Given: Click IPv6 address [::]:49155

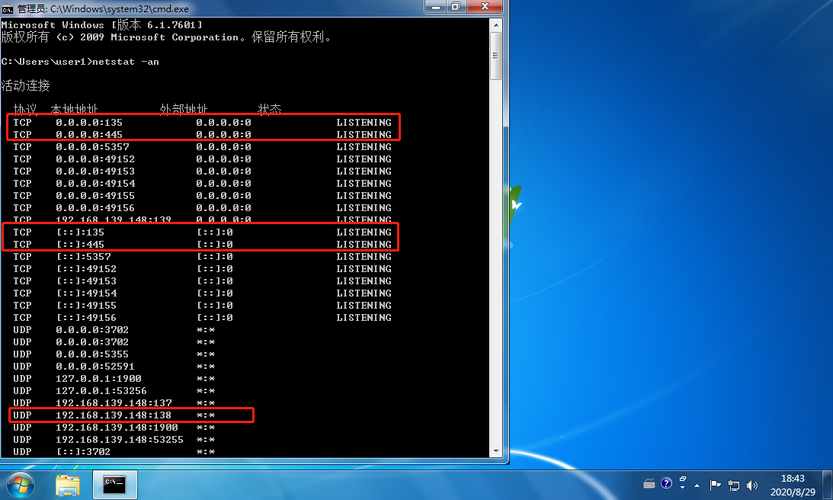Looking at the screenshot, I should click(86, 306).
